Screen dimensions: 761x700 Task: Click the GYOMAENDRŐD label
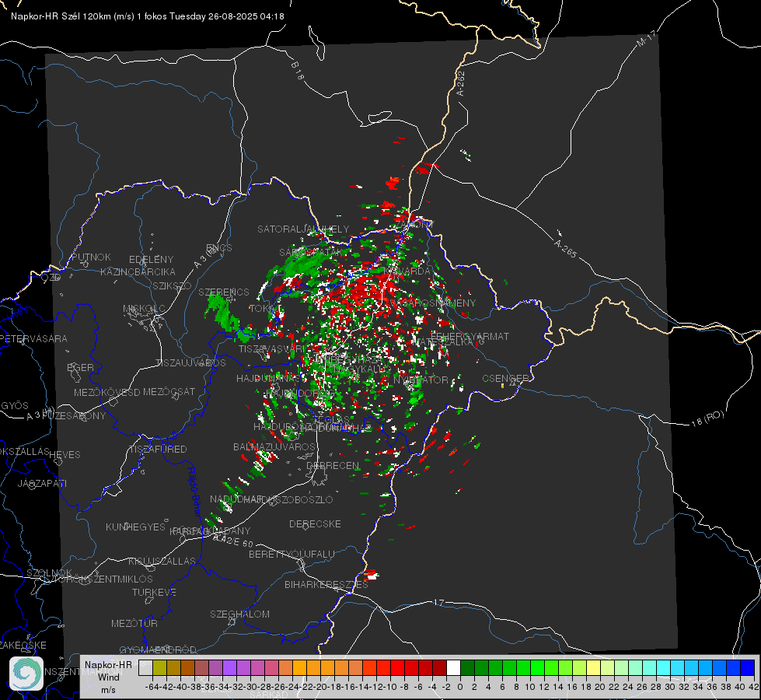[158, 650]
